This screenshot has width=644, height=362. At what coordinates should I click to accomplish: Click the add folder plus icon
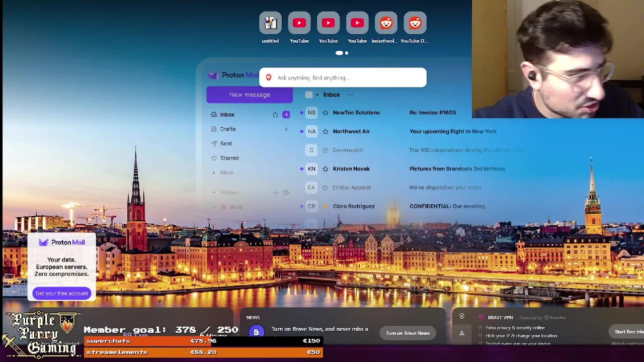(275, 193)
